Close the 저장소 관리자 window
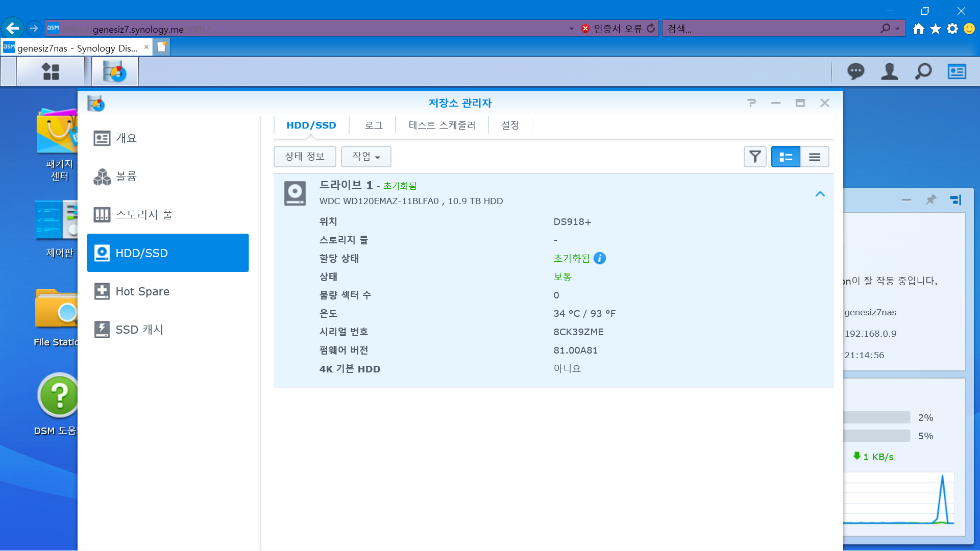The height and width of the screenshot is (551, 980). (825, 103)
